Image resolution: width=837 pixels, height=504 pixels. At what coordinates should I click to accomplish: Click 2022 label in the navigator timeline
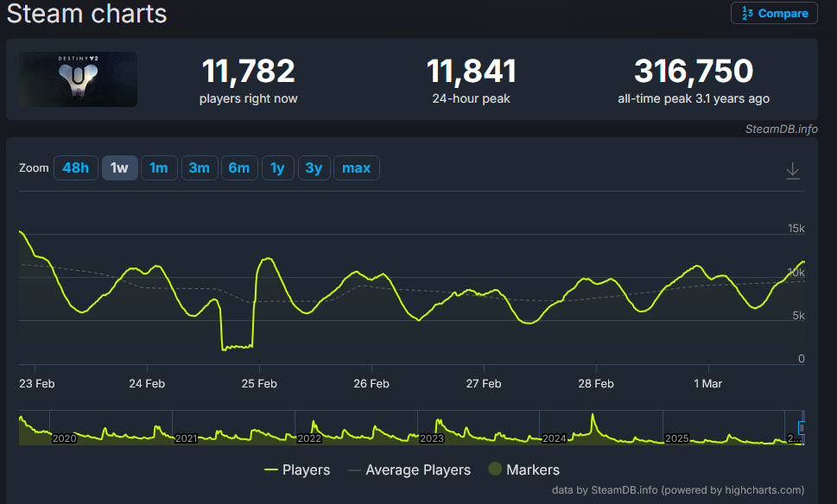click(x=309, y=438)
